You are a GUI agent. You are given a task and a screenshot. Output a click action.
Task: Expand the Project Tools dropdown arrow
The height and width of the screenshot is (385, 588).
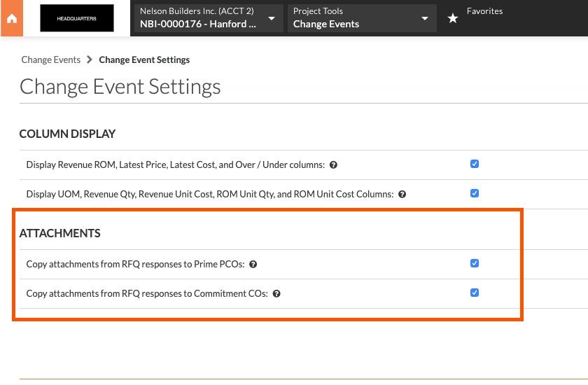tap(425, 19)
